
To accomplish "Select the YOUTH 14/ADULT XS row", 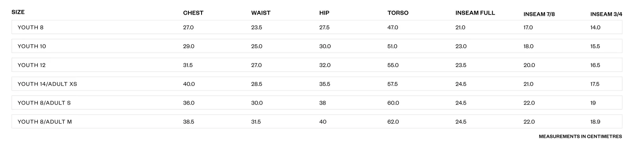I will pos(317,84).
